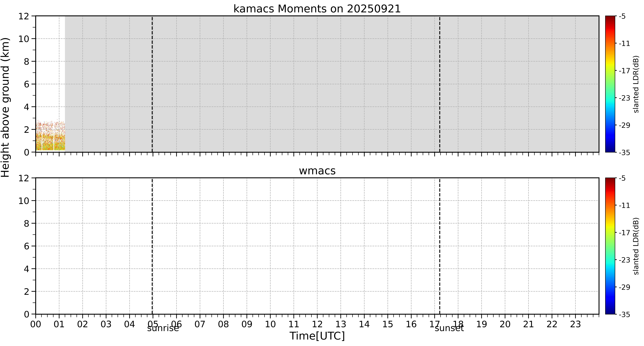
Task: Click the kamacs slanted LDR colorbar
Action: [x=610, y=84]
